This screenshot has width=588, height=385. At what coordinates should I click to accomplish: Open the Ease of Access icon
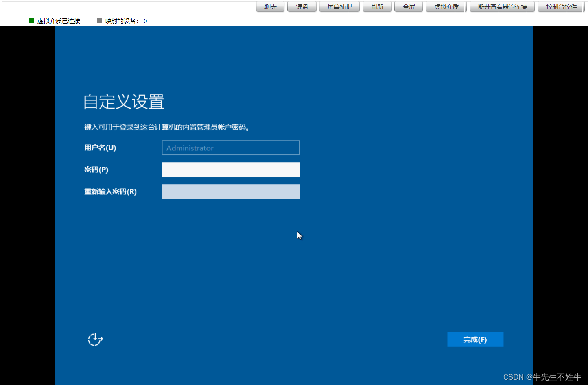coord(95,339)
